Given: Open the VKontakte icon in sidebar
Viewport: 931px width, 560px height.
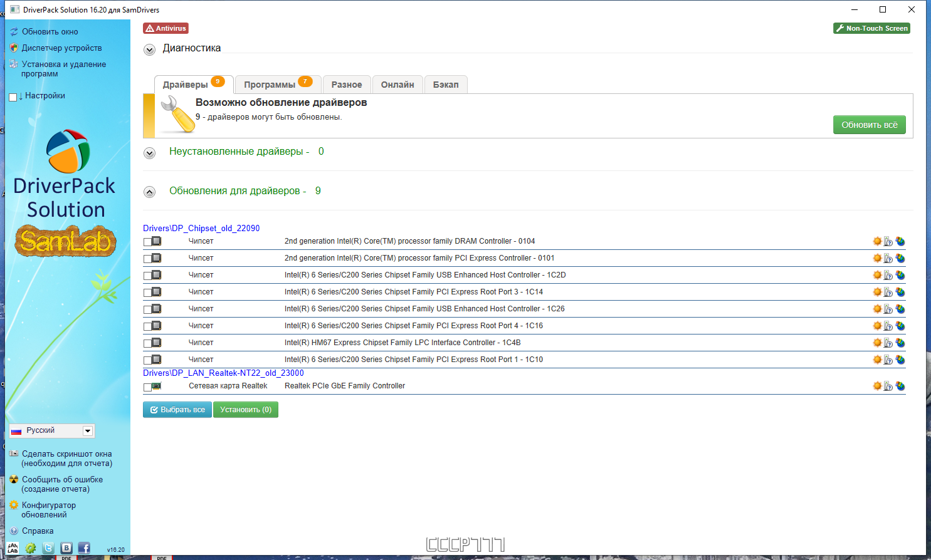Looking at the screenshot, I should click(66, 548).
